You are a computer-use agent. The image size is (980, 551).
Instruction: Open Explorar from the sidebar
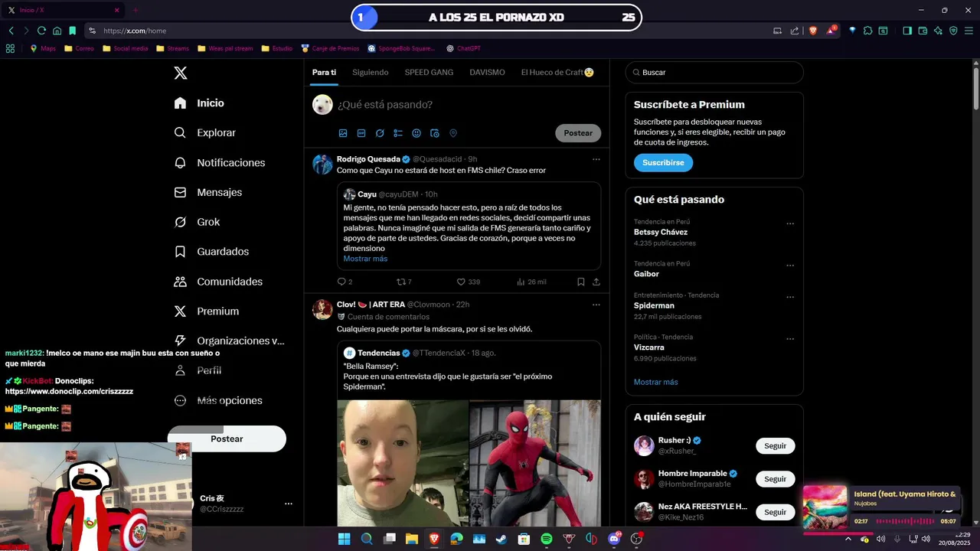point(204,132)
